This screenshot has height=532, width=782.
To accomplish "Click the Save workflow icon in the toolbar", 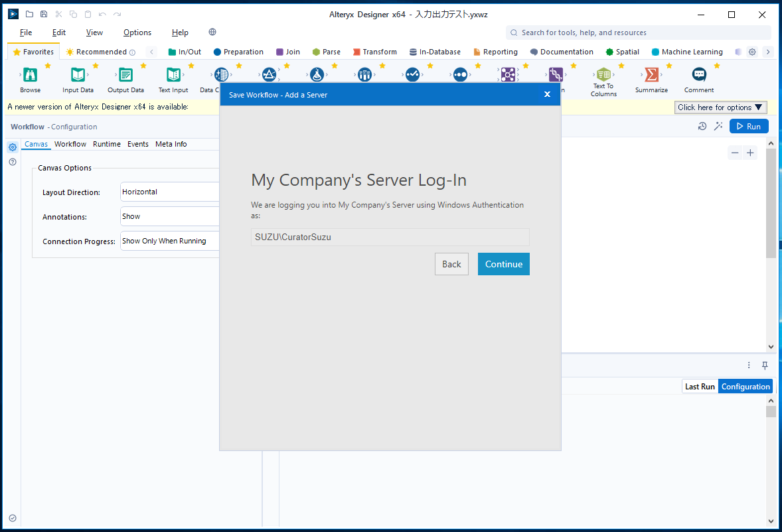I will click(43, 13).
